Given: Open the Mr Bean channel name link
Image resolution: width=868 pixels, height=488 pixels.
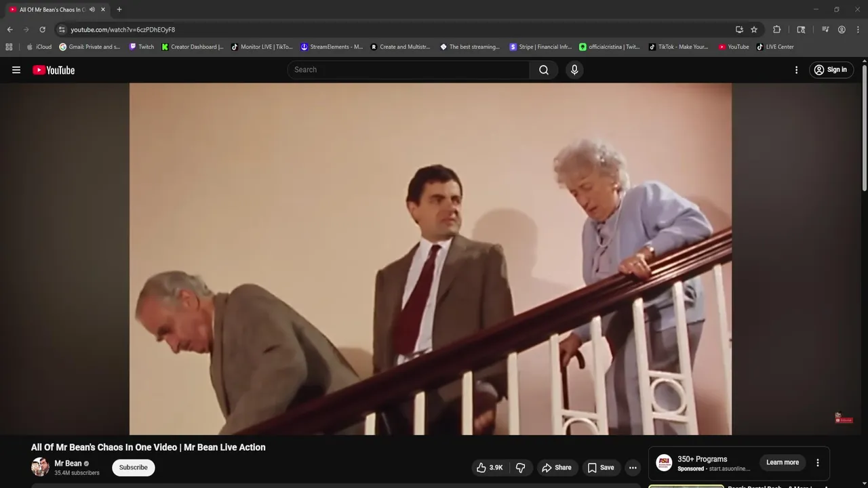Looking at the screenshot, I should coord(68,464).
